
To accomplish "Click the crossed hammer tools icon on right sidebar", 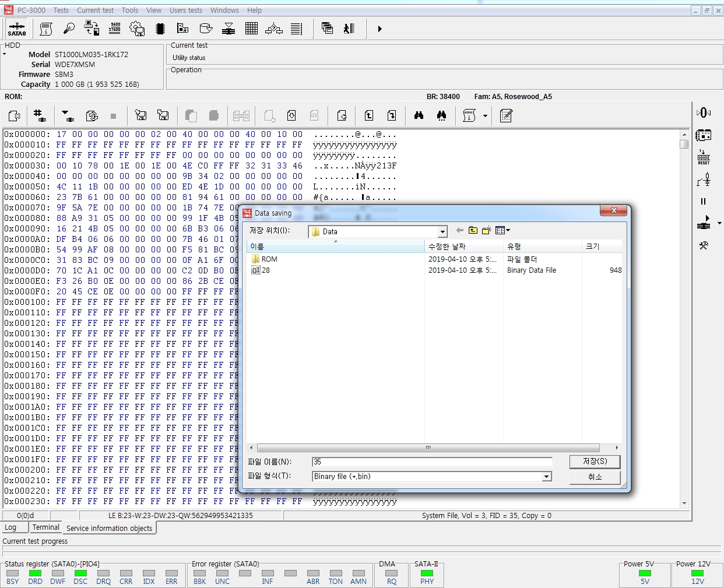I will click(x=704, y=245).
